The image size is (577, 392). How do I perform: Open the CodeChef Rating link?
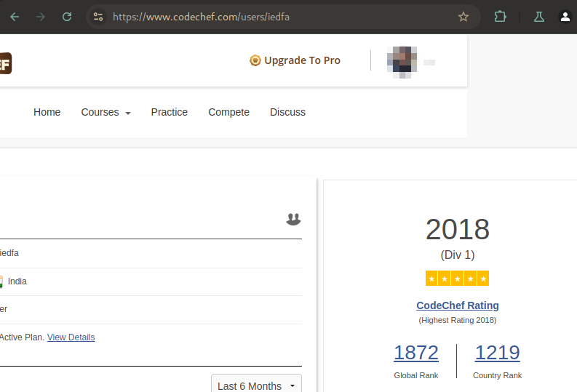coord(458,305)
